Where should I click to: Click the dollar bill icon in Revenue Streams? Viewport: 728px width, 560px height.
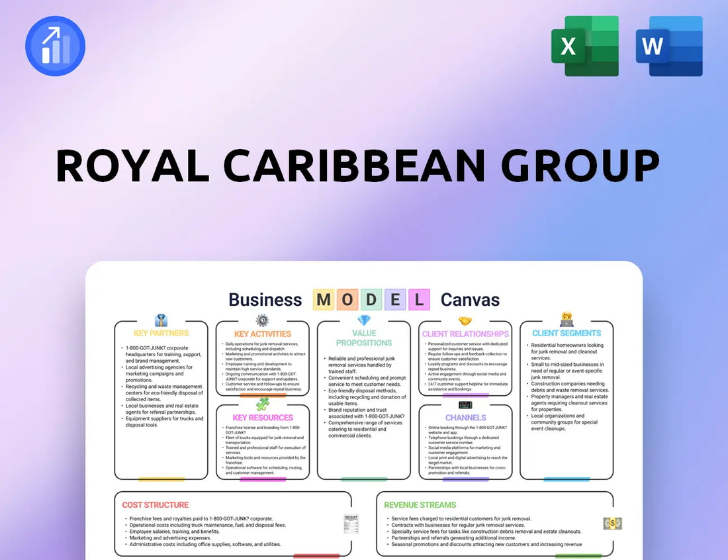[x=612, y=524]
